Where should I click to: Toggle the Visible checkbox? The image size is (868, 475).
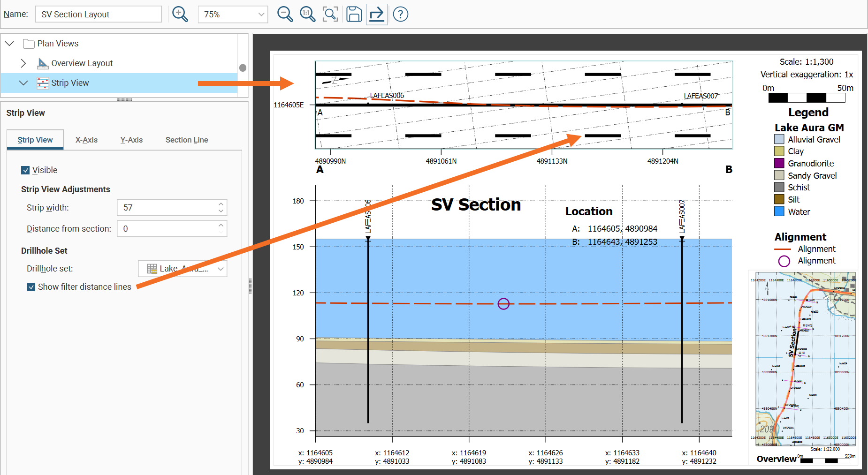coord(25,170)
